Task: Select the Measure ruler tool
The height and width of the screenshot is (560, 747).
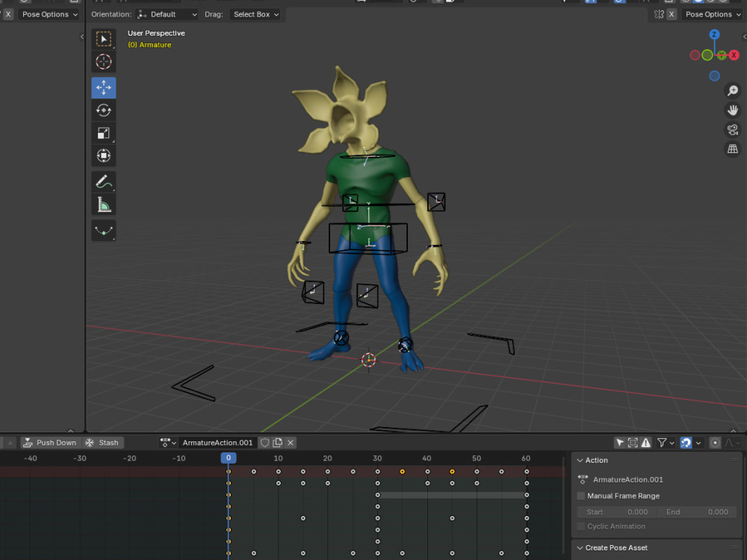Action: click(x=103, y=205)
